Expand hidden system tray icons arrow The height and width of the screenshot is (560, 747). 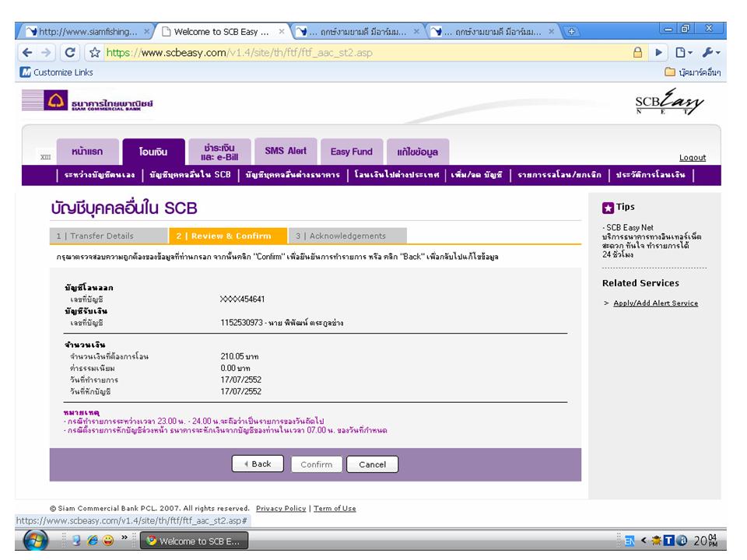(644, 541)
